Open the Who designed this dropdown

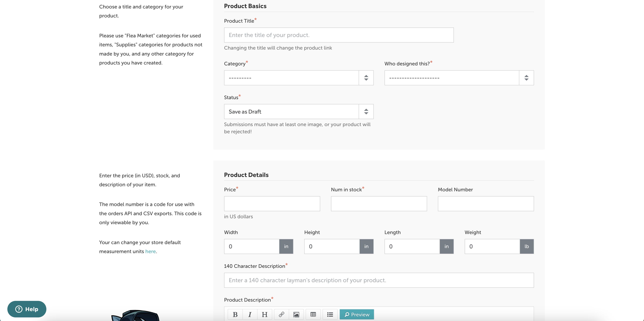pos(459,78)
